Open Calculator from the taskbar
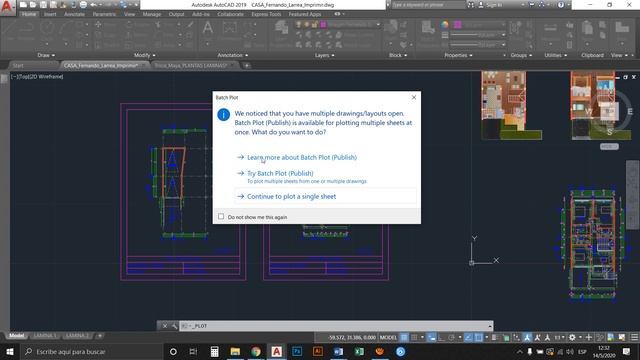 pos(214,351)
